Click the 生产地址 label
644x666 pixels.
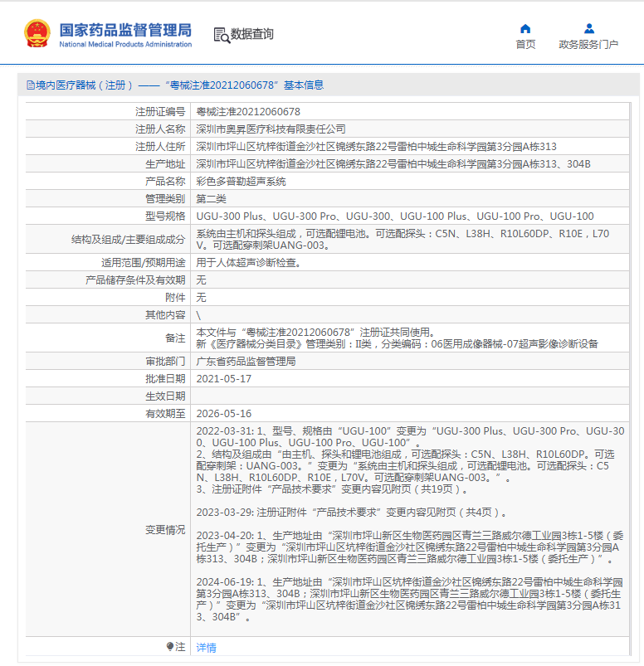tap(165, 164)
